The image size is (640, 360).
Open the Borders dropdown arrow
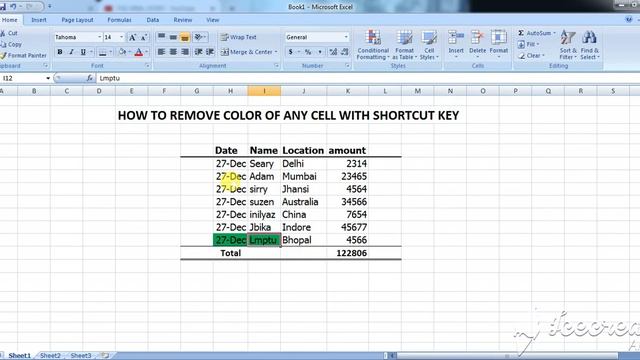coord(111,52)
